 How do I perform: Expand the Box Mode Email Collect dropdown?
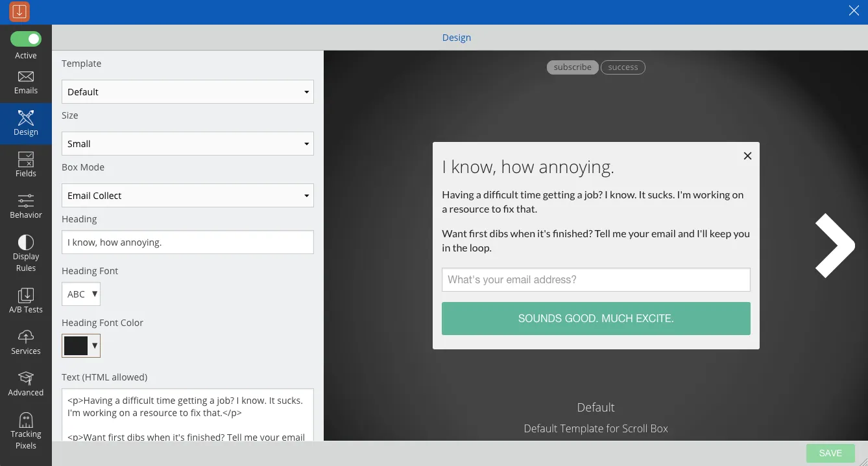[x=187, y=196]
